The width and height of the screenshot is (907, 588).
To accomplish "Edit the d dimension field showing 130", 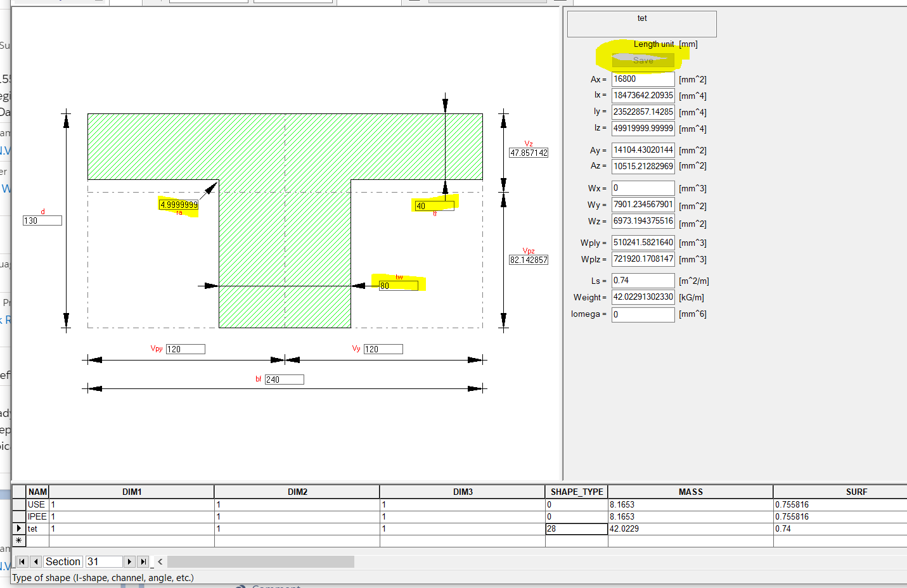I will click(x=42, y=220).
